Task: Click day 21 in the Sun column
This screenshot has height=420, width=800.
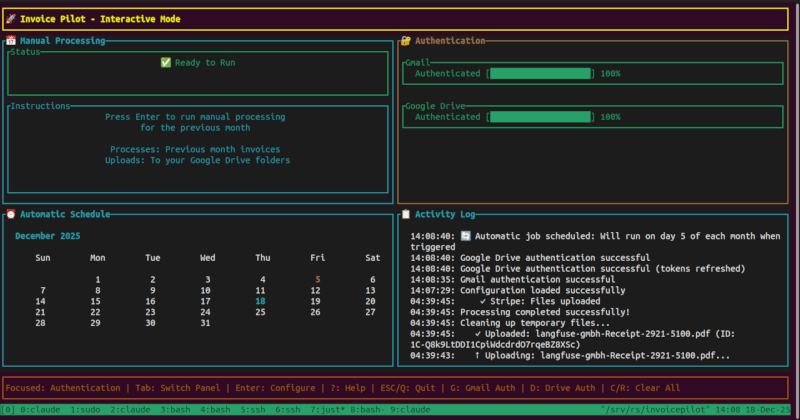Action: [x=40, y=312]
